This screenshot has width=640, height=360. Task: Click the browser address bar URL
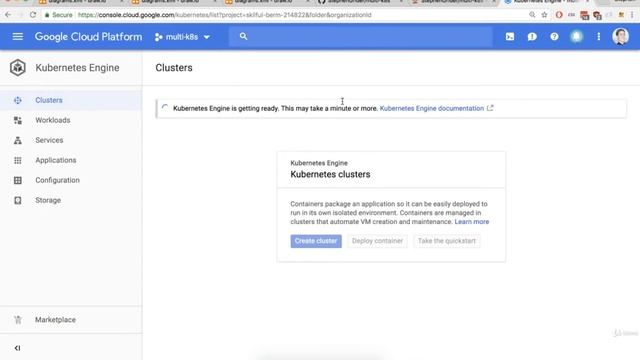pyautogui.click(x=224, y=15)
